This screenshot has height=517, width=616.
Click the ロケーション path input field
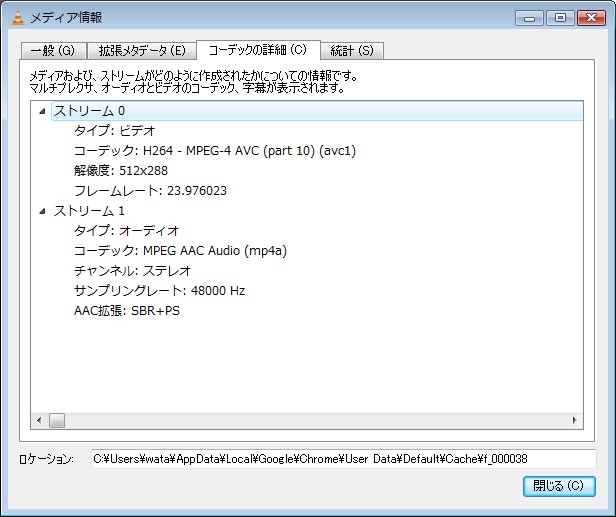pyautogui.click(x=344, y=459)
